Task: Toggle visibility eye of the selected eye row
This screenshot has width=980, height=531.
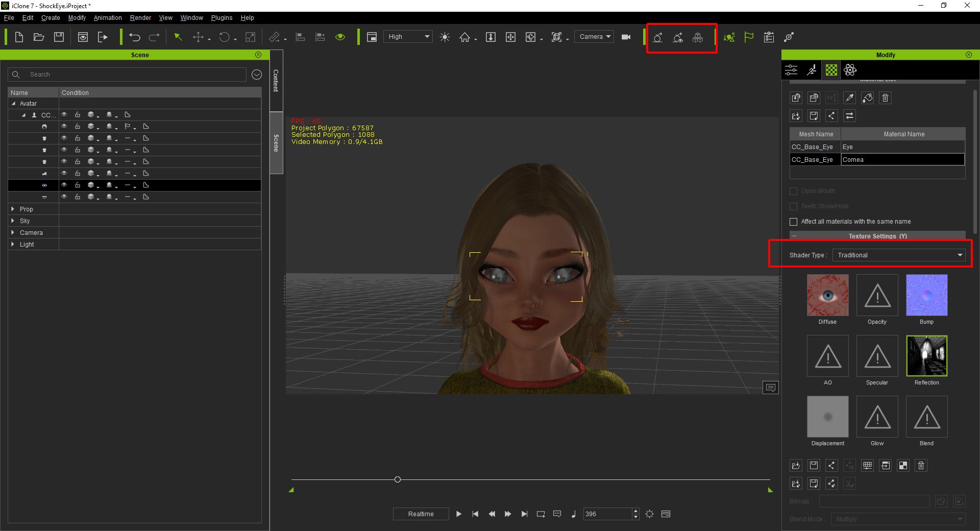Action: (64, 185)
